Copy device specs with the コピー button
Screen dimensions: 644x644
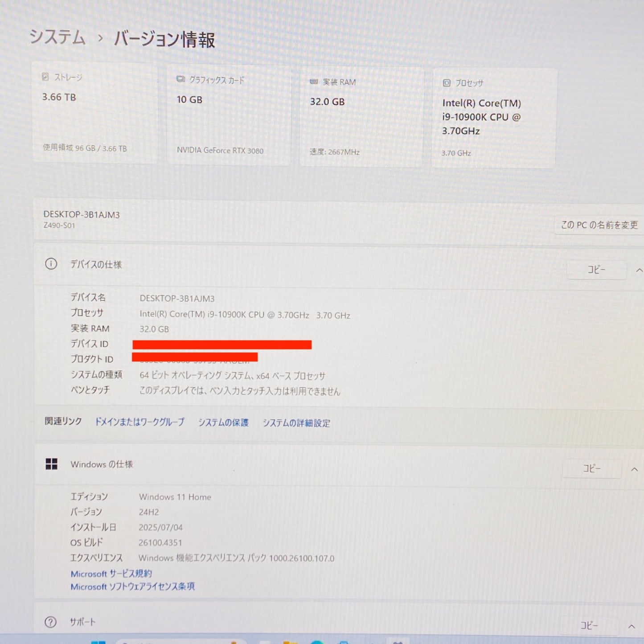(597, 269)
